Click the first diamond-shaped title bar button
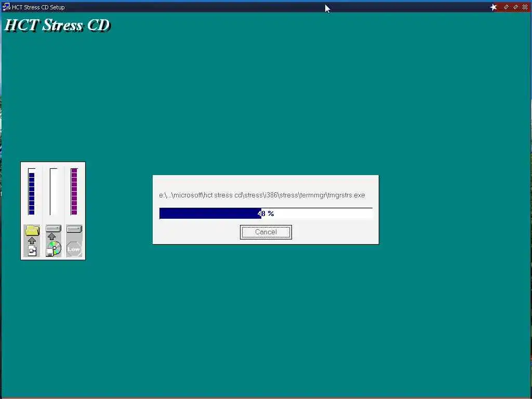Screen dimensions: 532x399 point(506,7)
